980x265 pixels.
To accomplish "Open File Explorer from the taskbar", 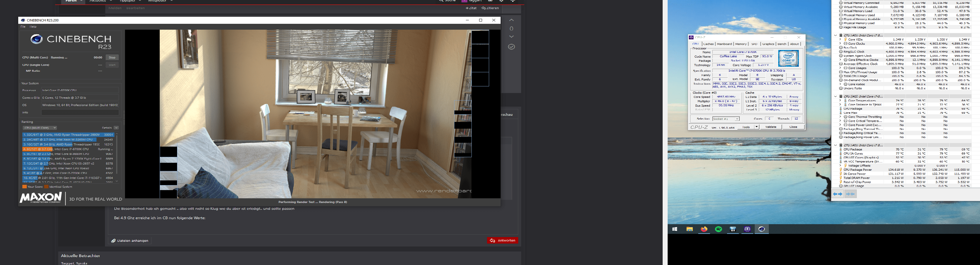I will pyautogui.click(x=689, y=229).
